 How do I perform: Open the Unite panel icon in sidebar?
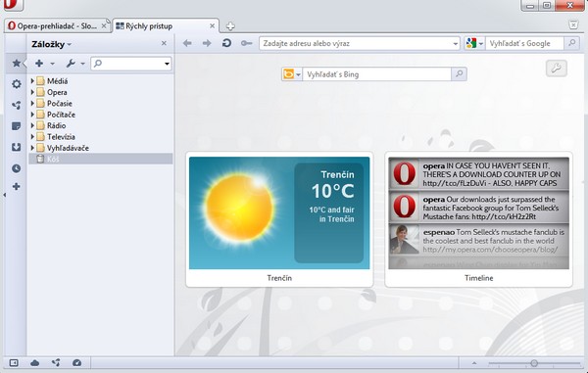[x=16, y=105]
